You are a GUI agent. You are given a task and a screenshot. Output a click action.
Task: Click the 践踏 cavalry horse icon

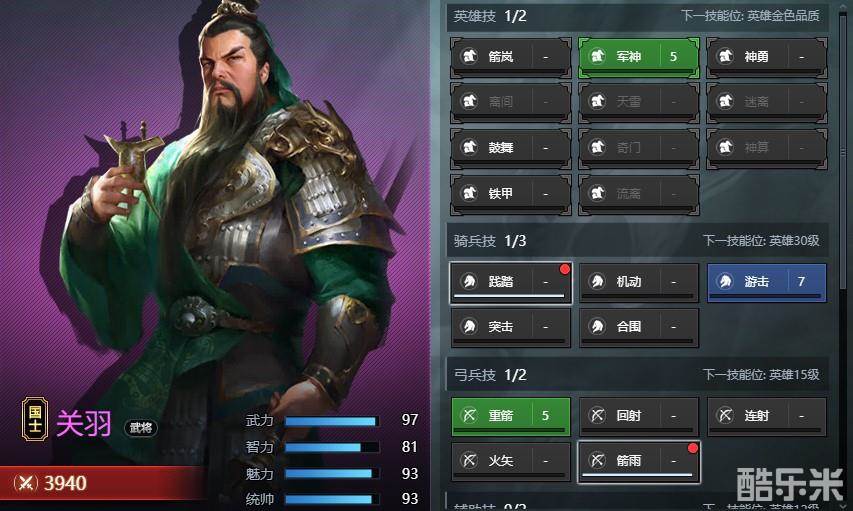(x=469, y=281)
